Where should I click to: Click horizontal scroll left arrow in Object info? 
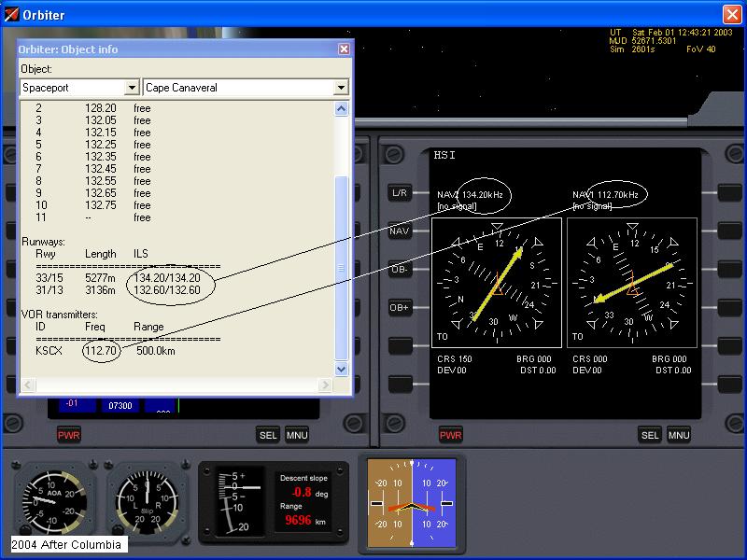28,385
